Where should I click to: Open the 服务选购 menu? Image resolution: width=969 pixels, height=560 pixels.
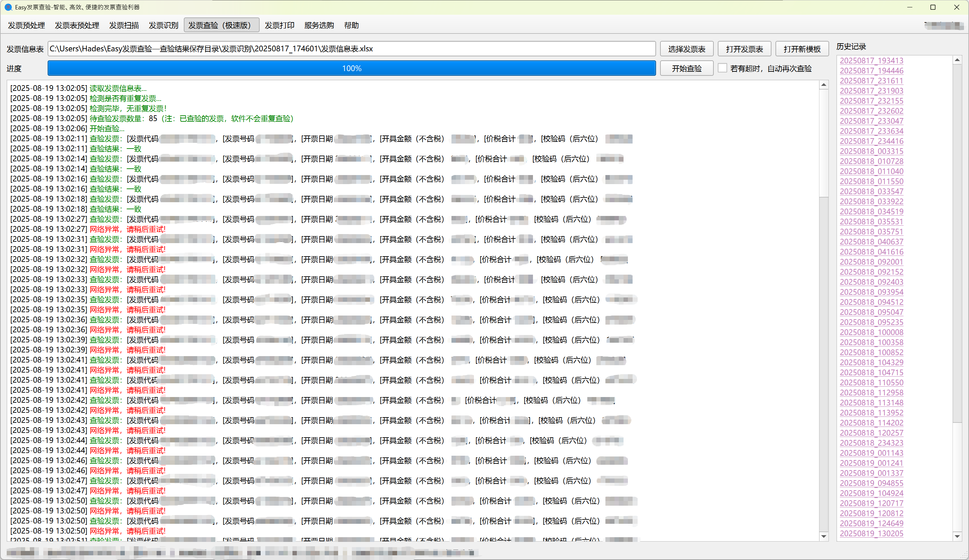[319, 25]
